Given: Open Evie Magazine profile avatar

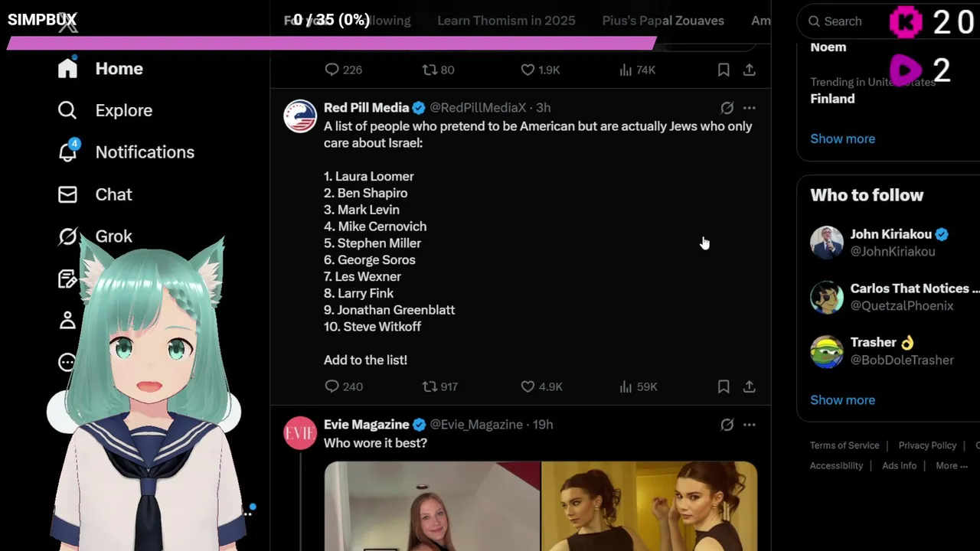Looking at the screenshot, I should (300, 433).
